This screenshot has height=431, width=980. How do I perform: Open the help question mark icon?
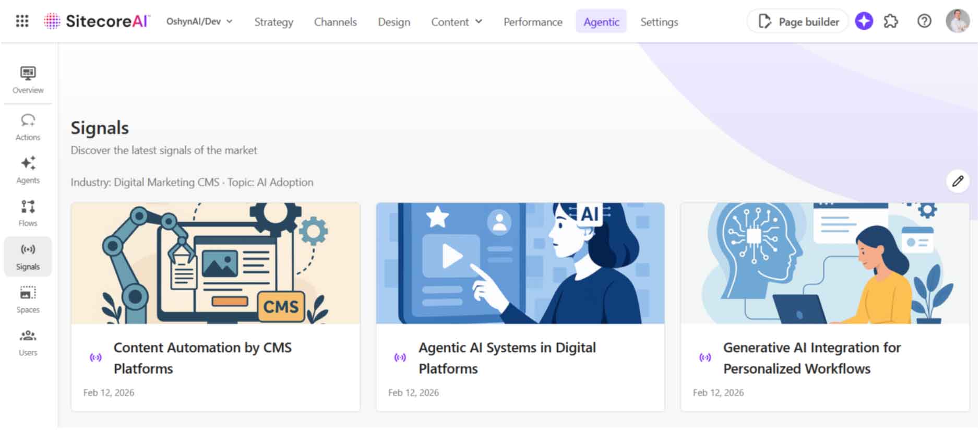924,21
